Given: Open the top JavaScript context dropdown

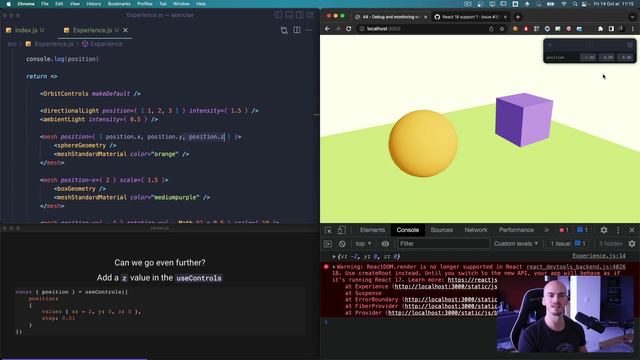Looking at the screenshot, I should point(363,244).
